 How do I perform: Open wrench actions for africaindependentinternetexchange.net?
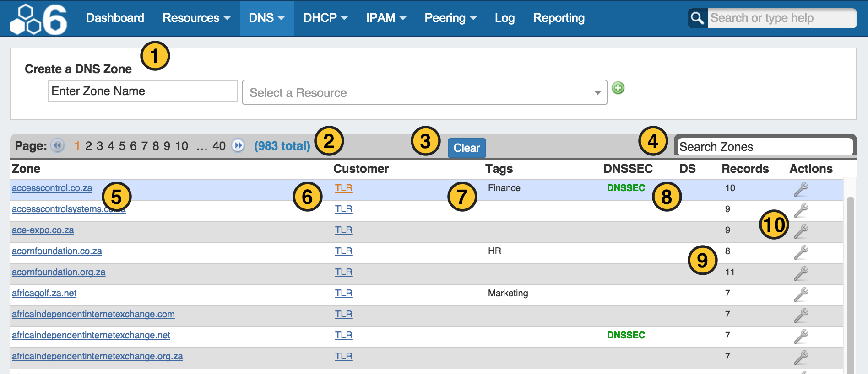tap(801, 336)
